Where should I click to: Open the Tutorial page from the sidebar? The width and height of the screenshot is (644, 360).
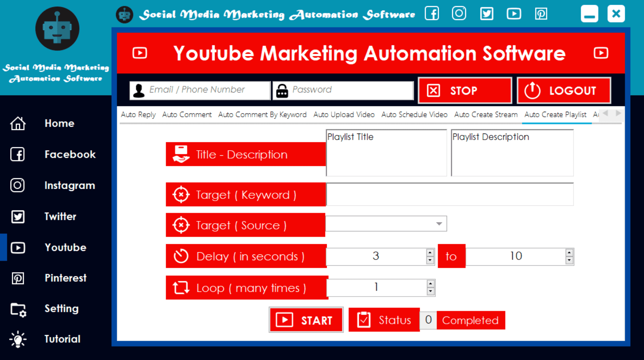coord(62,339)
